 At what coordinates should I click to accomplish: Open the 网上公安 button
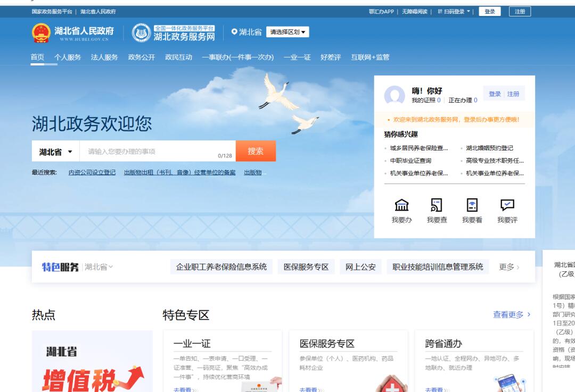point(360,266)
